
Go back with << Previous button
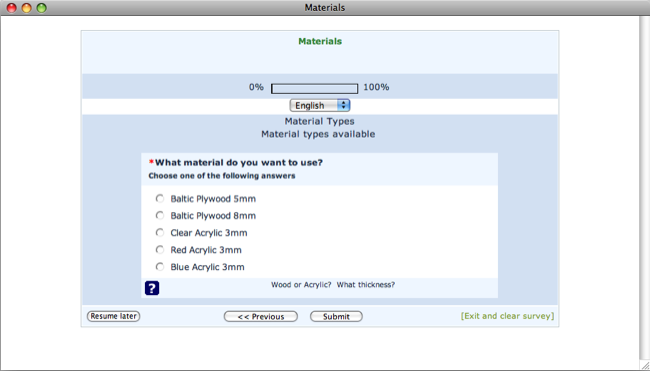(x=261, y=316)
